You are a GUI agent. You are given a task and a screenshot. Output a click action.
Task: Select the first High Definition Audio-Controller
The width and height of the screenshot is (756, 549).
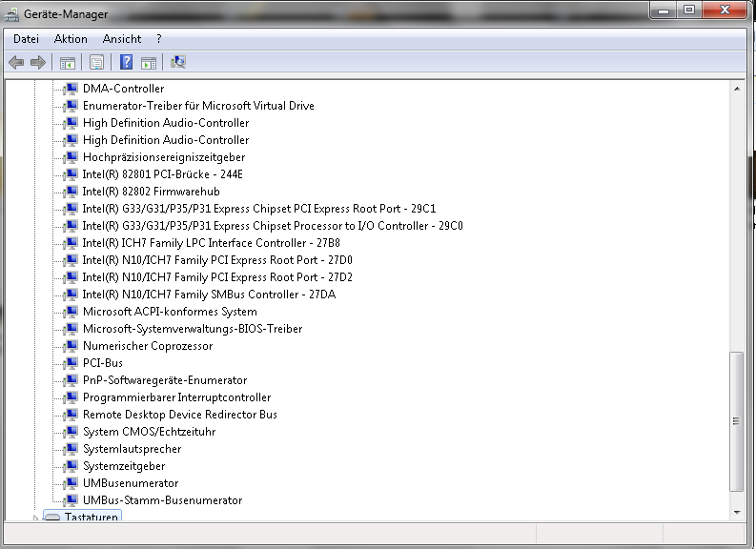pyautogui.click(x=166, y=123)
